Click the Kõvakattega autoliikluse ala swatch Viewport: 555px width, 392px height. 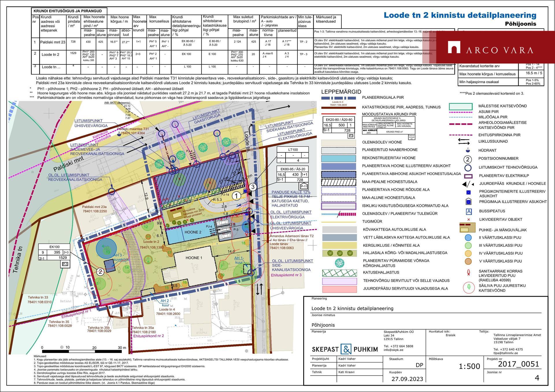[339, 230]
